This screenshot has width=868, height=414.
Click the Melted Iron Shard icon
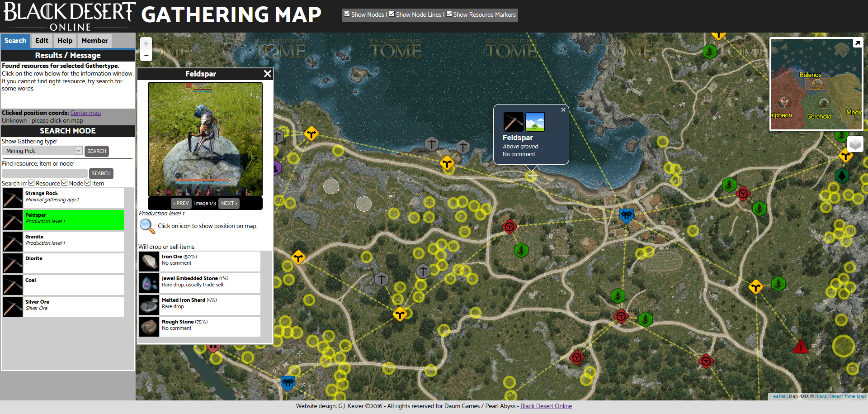click(149, 305)
